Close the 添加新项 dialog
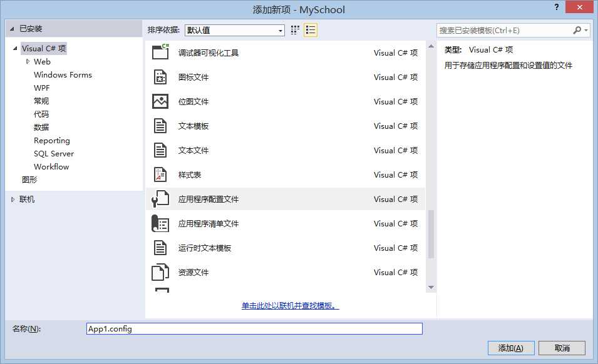The width and height of the screenshot is (598, 364). click(579, 7)
